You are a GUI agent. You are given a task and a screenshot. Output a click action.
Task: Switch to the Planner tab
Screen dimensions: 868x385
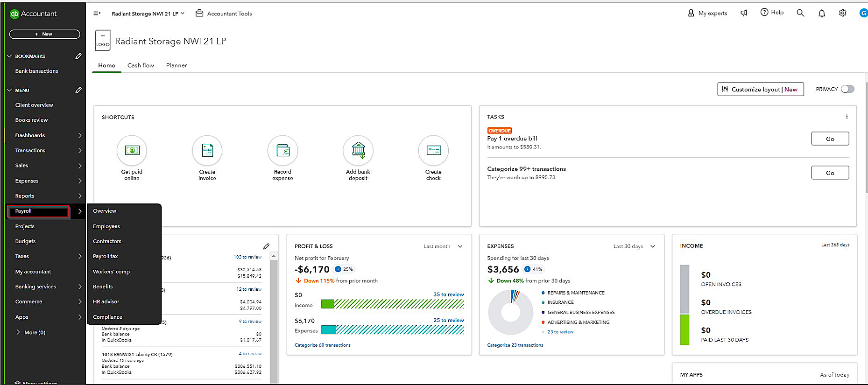click(176, 65)
